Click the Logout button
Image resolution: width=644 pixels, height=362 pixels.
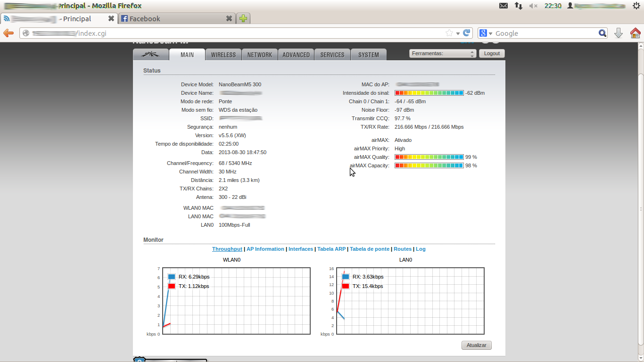tap(492, 54)
